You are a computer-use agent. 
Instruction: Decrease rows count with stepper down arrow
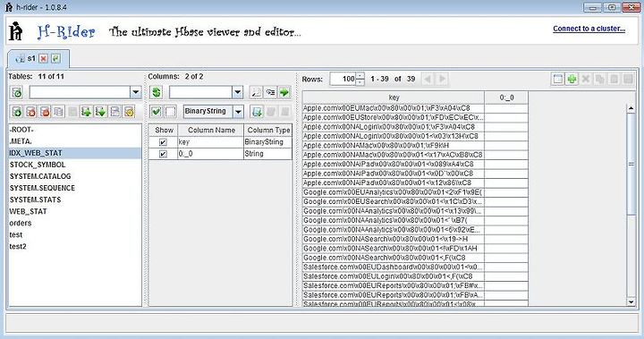[x=360, y=82]
